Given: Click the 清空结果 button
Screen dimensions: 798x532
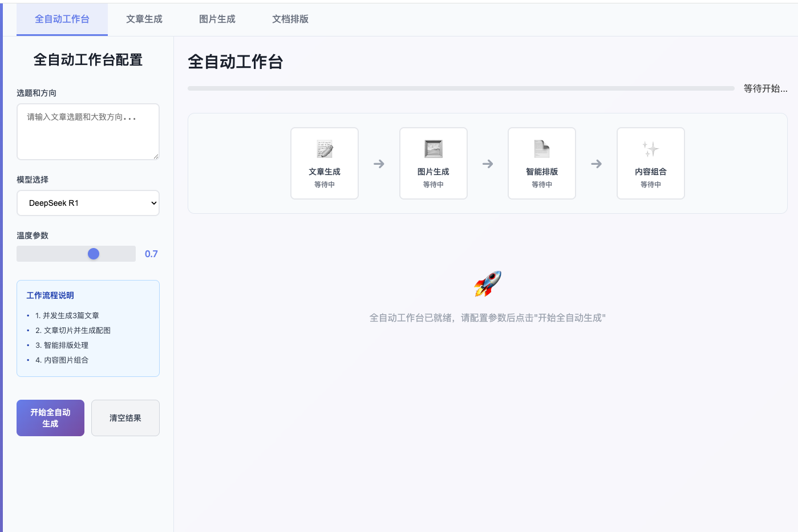Looking at the screenshot, I should click(x=125, y=418).
